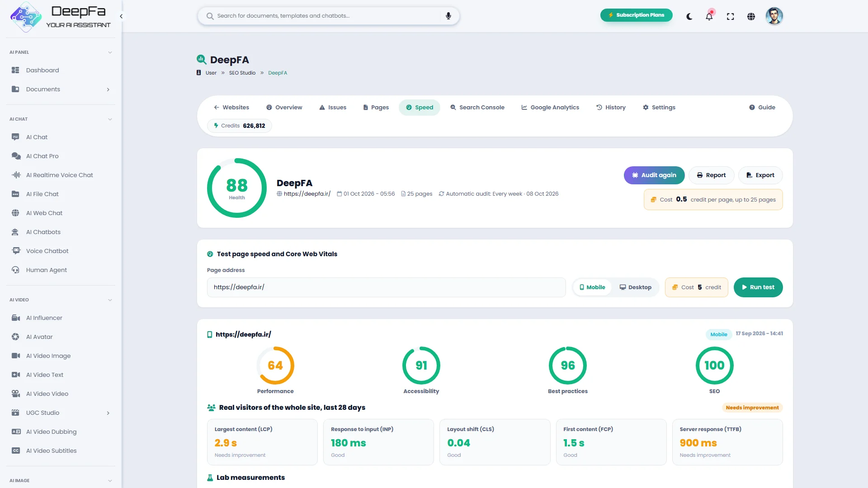Switch to Search Console tab
Viewport: 868px width, 488px height.
pyautogui.click(x=477, y=108)
